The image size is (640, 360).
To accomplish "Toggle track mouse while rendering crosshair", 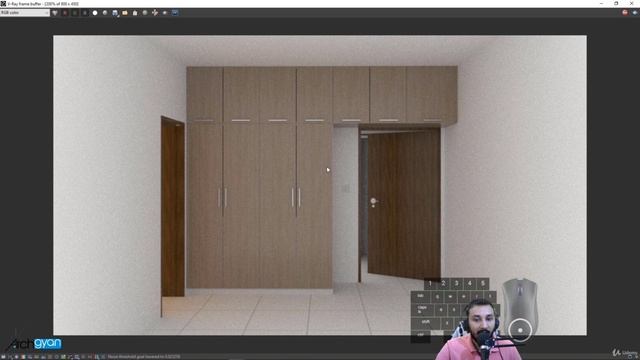I will [155, 13].
